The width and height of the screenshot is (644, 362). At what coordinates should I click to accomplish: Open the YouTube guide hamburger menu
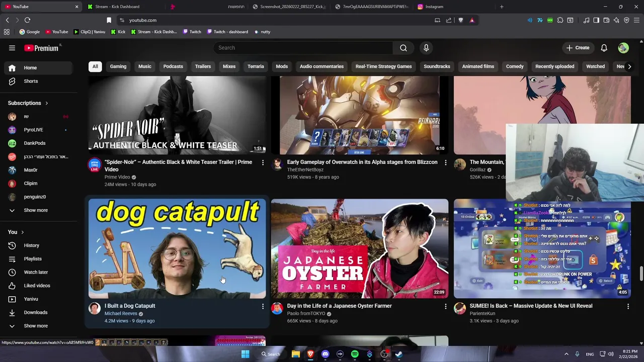coord(12,48)
